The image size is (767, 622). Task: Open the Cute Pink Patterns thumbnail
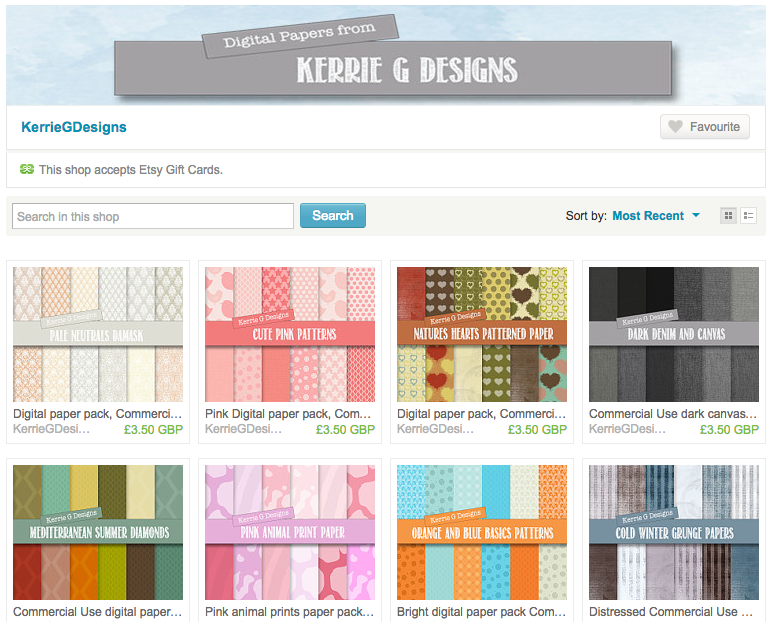coord(290,334)
